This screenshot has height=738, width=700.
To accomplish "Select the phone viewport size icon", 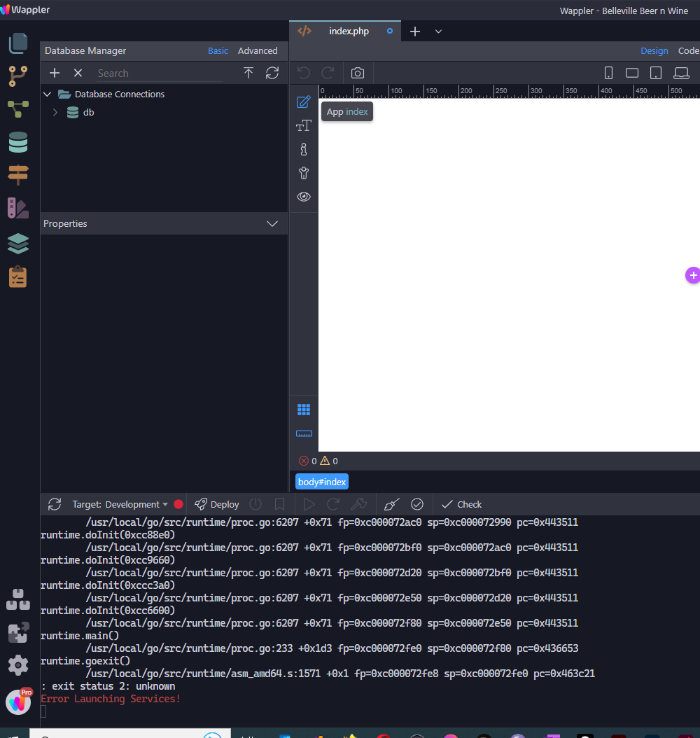I will (x=608, y=73).
